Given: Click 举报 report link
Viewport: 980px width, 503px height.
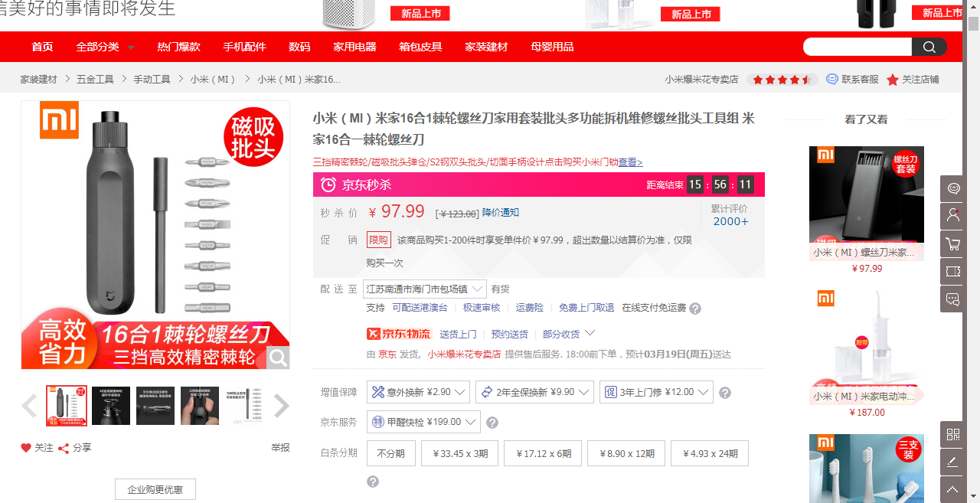Looking at the screenshot, I should pyautogui.click(x=280, y=448).
